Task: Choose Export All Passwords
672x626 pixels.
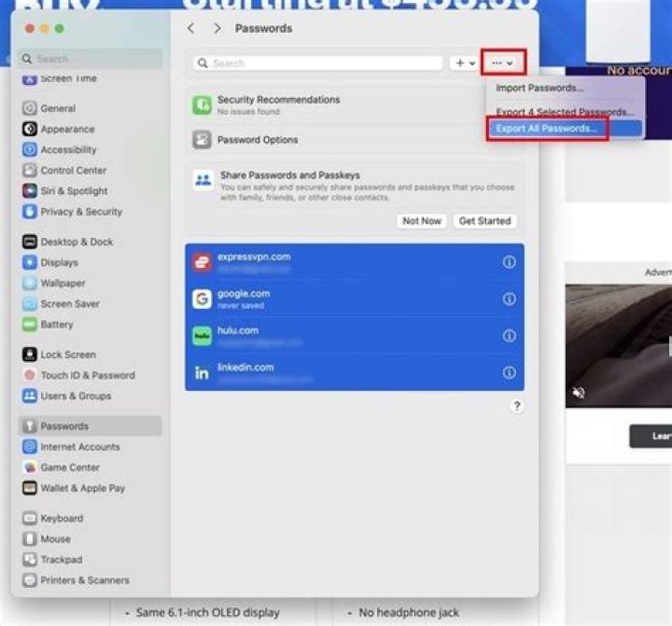Action: click(x=565, y=128)
